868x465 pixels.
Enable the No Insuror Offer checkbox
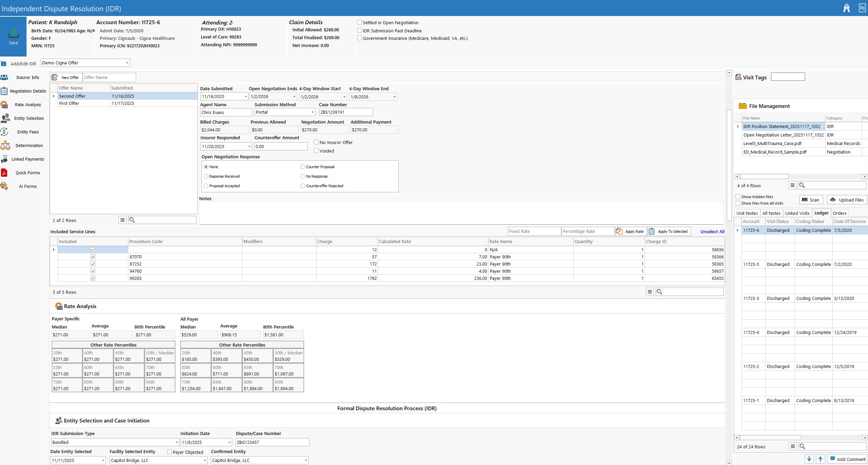click(316, 142)
